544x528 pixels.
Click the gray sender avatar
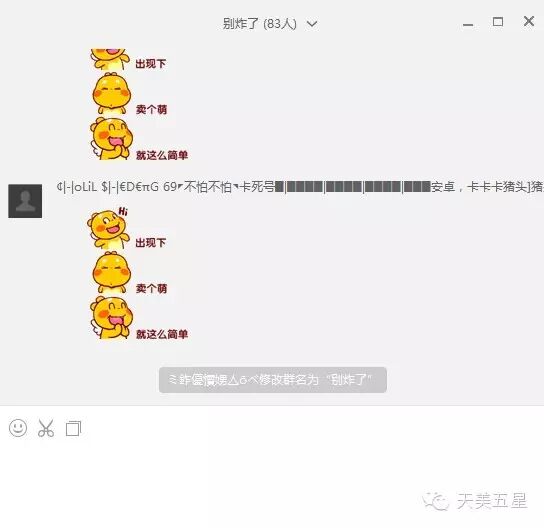pos(25,201)
